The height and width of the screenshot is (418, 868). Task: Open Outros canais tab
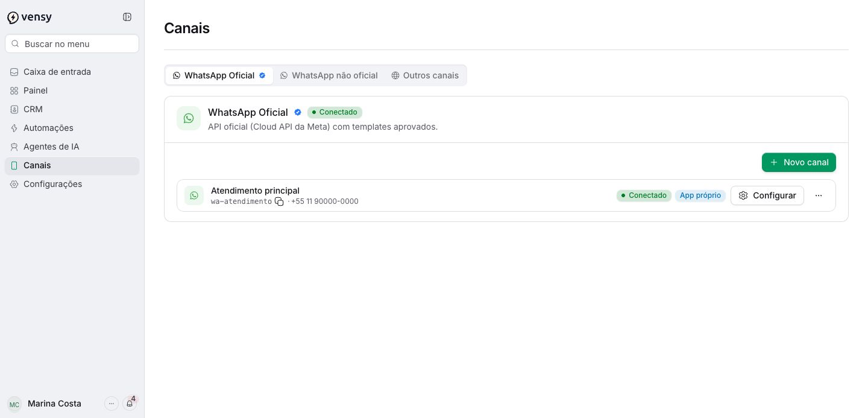tap(425, 75)
